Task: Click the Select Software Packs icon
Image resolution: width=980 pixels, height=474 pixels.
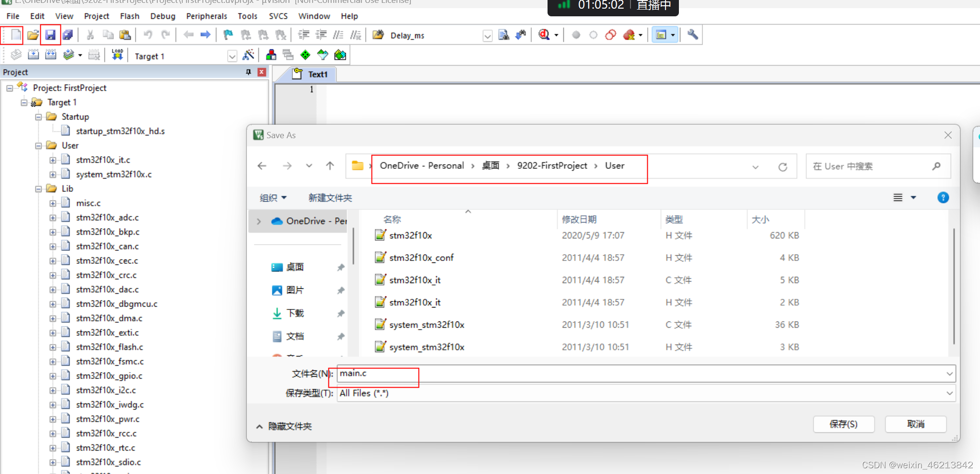Action: 323,55
